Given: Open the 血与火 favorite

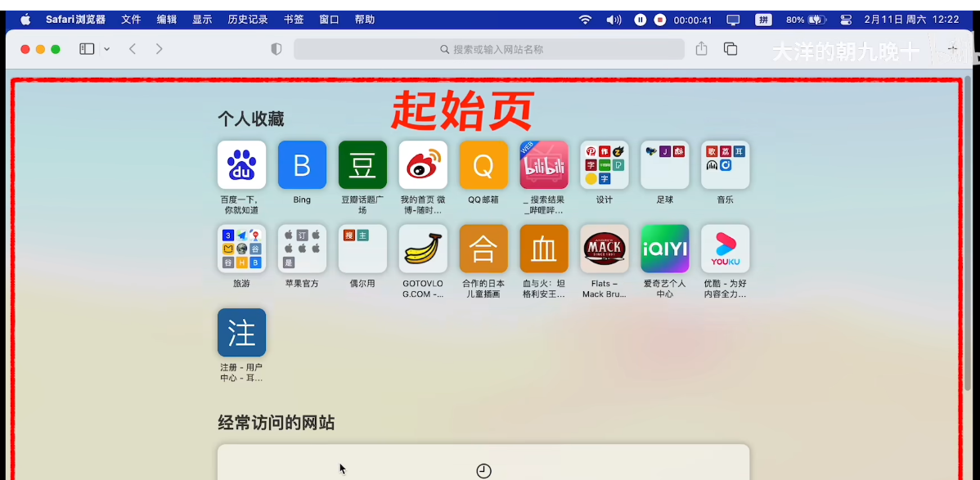Looking at the screenshot, I should (x=544, y=248).
